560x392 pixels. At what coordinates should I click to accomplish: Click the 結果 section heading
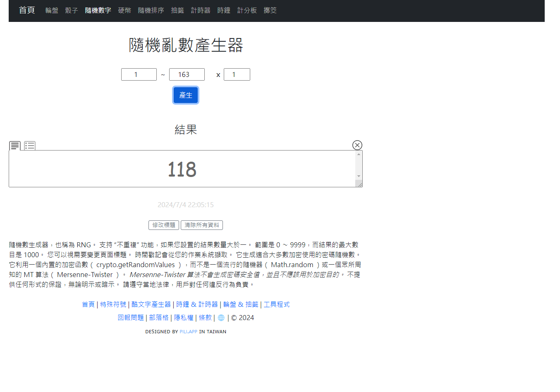186,129
